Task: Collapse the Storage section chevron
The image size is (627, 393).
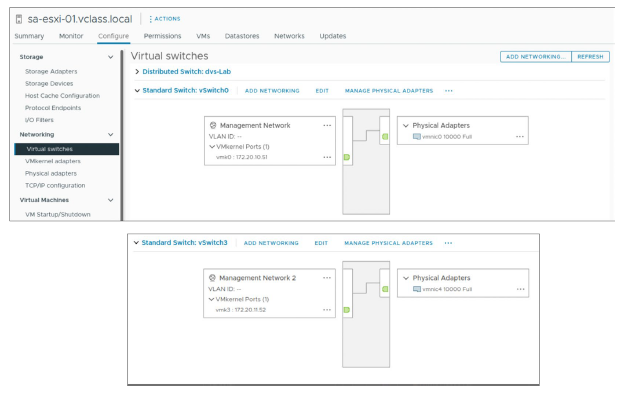Action: click(110, 57)
